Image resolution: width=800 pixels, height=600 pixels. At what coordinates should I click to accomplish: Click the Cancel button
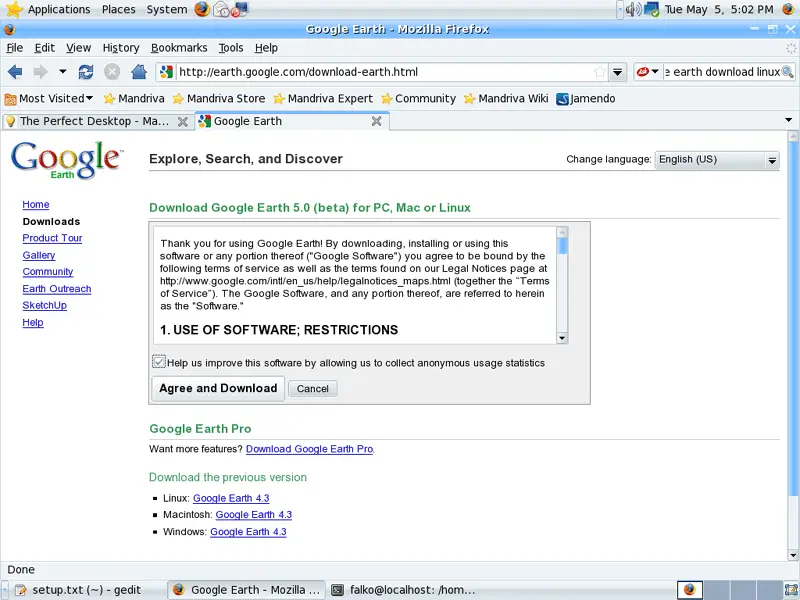click(312, 389)
